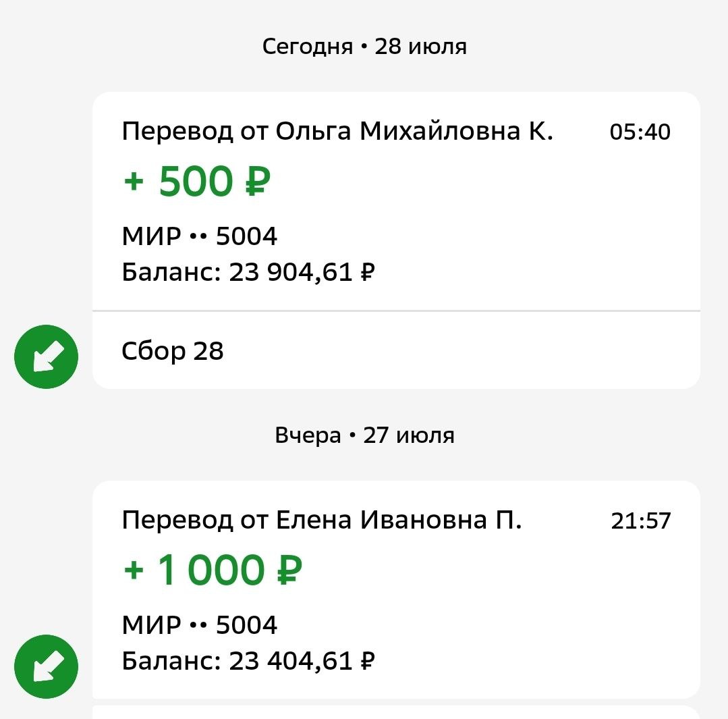Tap the 05:40 timestamp
728x719 pixels.
tap(640, 132)
